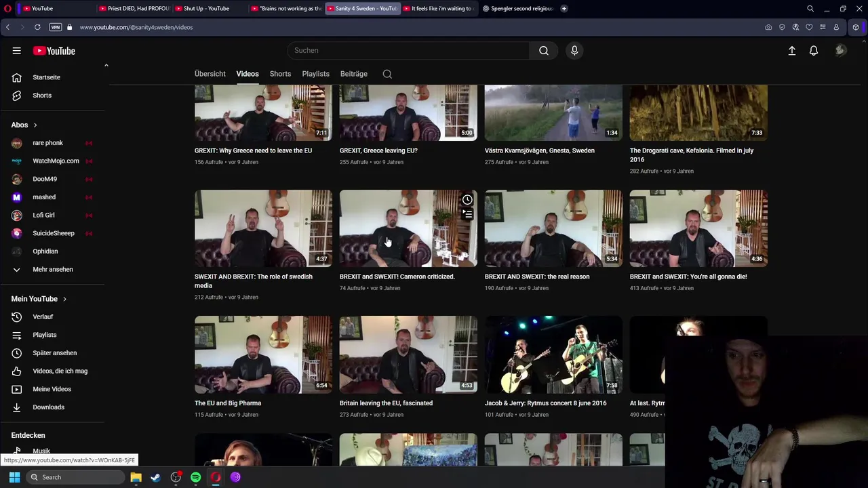The width and height of the screenshot is (868, 488).
Task: Switch to the Übersicht channel tab
Action: [x=210, y=74]
